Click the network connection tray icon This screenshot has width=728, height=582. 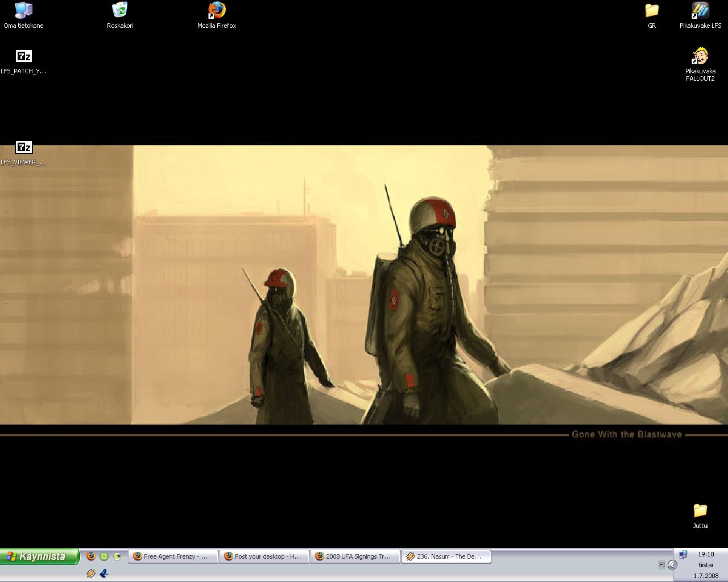683,555
